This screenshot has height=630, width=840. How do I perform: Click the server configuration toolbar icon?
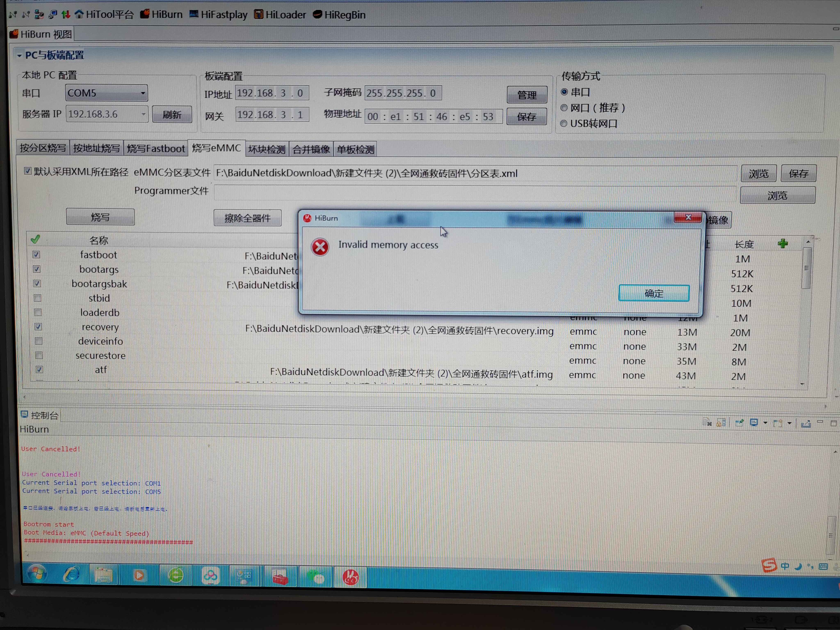(39, 14)
